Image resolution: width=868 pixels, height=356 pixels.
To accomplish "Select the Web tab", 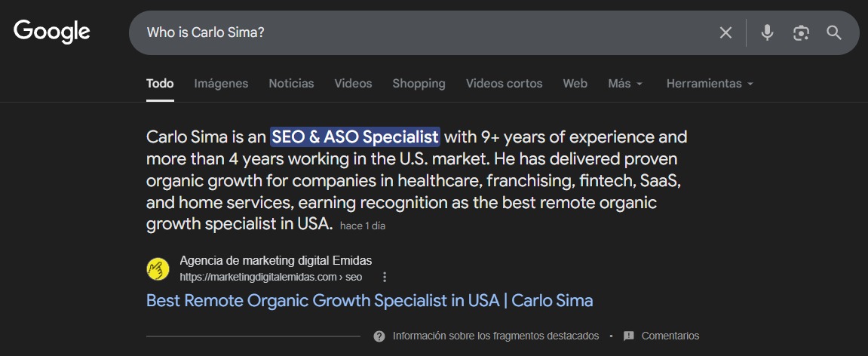I will (x=575, y=84).
